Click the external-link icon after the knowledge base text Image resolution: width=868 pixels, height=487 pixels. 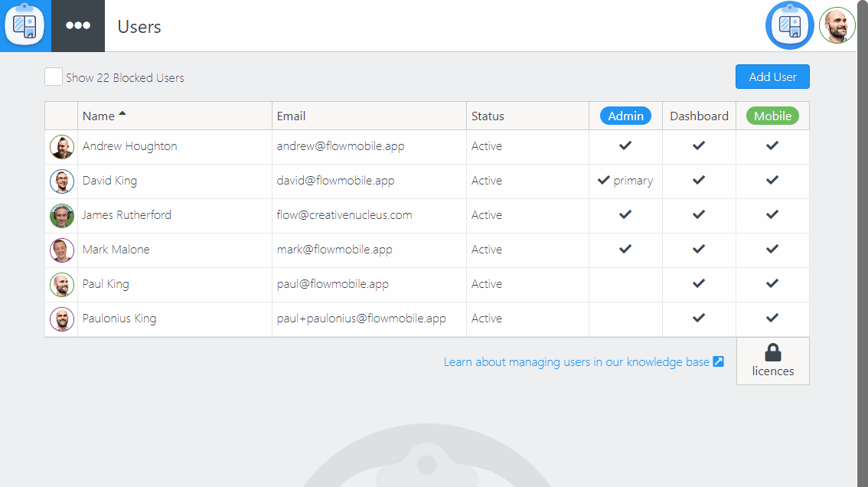tap(718, 361)
